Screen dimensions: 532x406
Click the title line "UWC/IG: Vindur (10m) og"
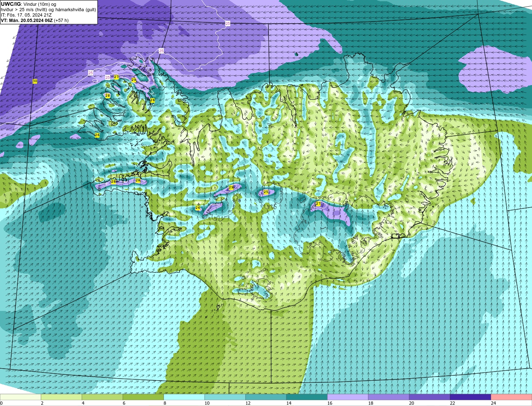[x=28, y=4]
